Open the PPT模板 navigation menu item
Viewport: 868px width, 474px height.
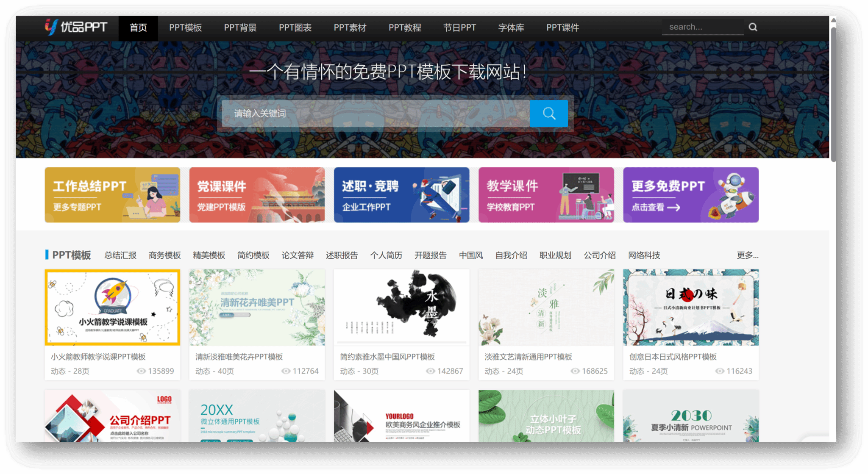pos(185,28)
